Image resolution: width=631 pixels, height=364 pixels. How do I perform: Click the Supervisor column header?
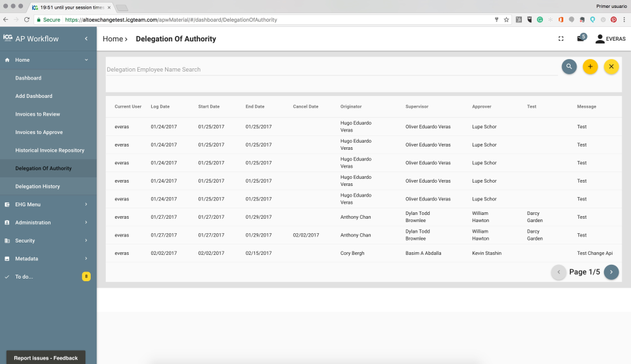coord(417,106)
